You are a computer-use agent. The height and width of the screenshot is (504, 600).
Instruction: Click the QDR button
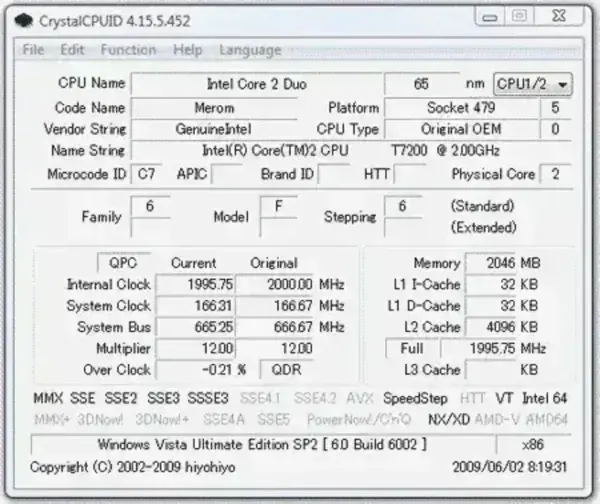click(x=286, y=370)
